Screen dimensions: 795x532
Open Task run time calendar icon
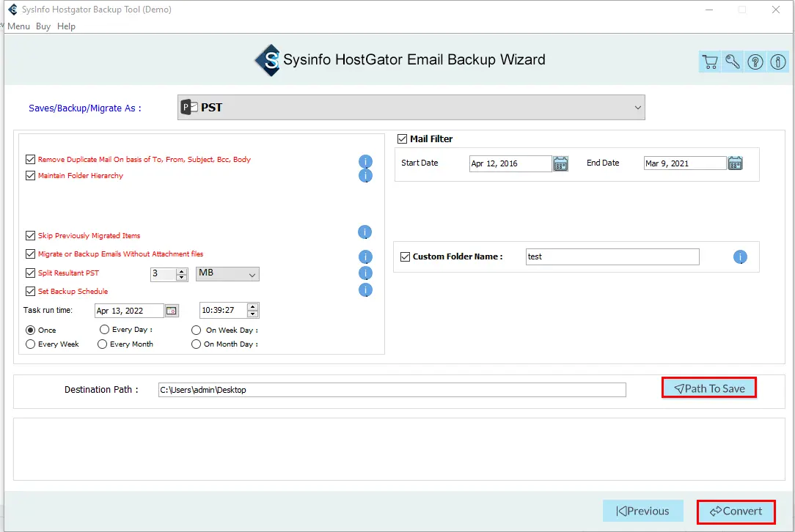tap(171, 311)
